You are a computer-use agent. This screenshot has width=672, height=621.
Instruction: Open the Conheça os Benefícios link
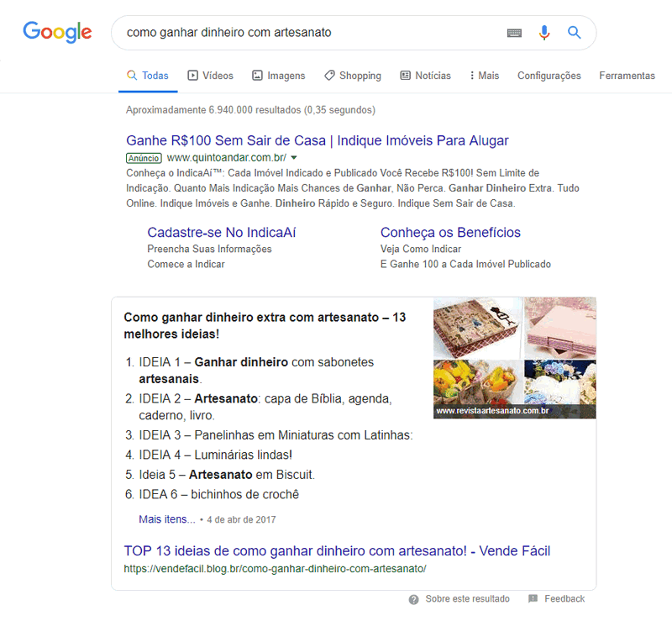450,233
